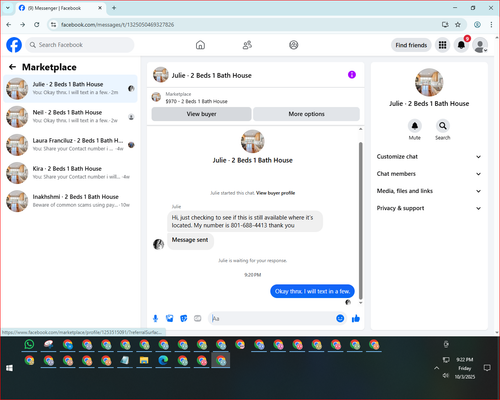Viewport: 500px width, 400px height.
Task: Click the chat header name Julie - 2 Beds 1 Bath House
Action: [x=211, y=75]
